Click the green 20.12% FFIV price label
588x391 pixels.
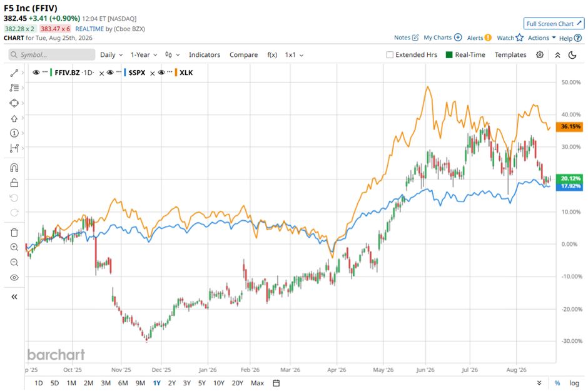point(570,178)
